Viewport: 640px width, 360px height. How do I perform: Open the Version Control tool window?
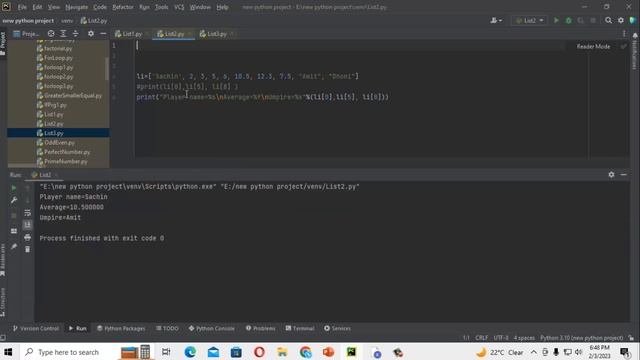click(36, 328)
